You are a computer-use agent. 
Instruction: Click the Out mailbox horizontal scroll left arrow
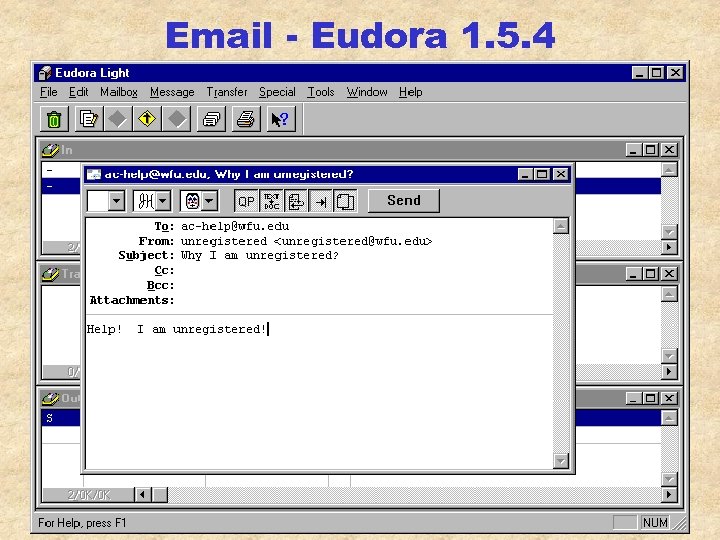[142, 495]
